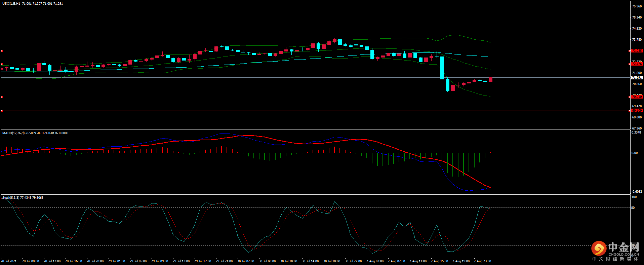Click the 29 Jul 09:00 time label

pyautogui.click(x=160, y=261)
